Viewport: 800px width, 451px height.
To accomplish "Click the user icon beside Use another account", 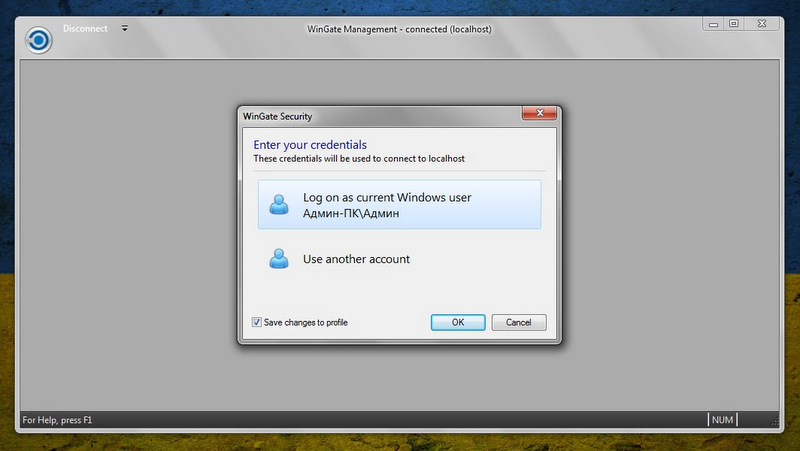I will point(279,259).
